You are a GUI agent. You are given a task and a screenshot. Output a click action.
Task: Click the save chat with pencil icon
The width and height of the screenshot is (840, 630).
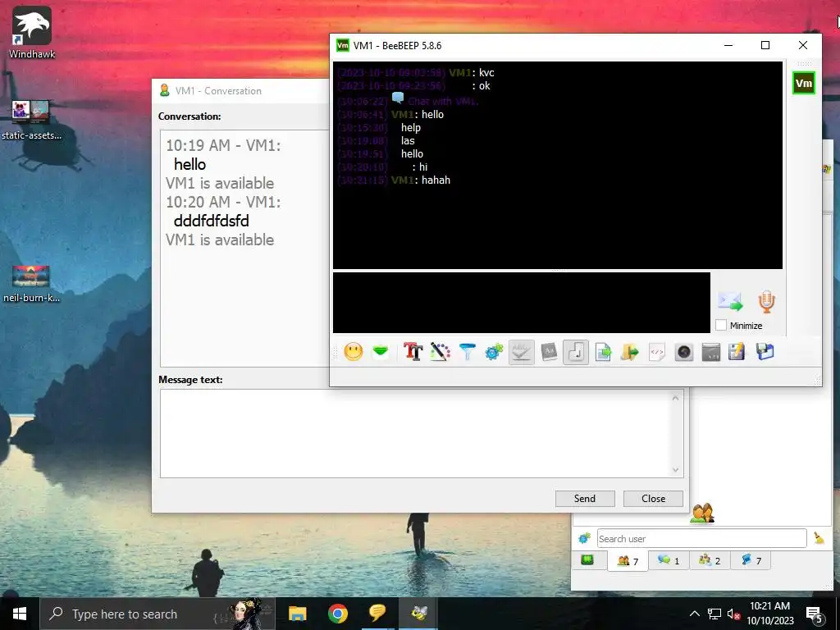[737, 352]
